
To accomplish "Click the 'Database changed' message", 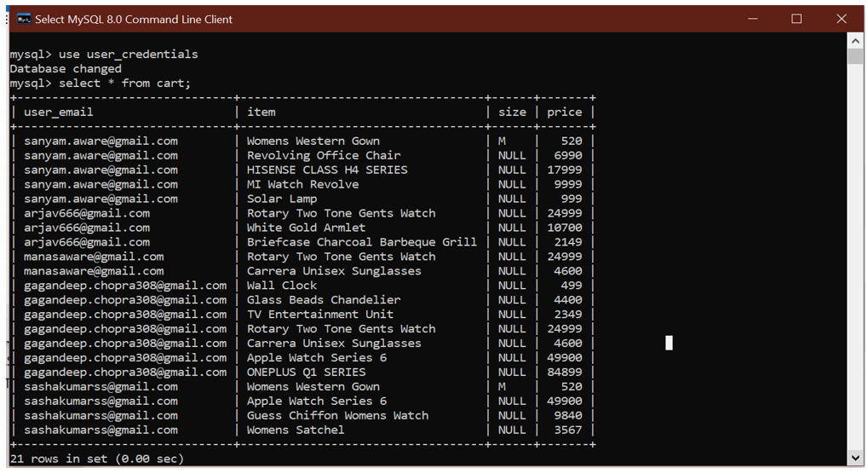I will click(66, 69).
